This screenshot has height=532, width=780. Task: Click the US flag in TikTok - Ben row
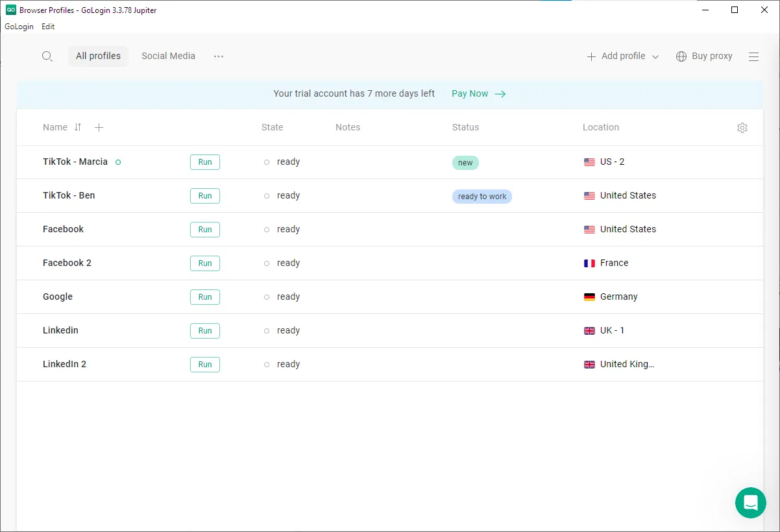coord(589,196)
